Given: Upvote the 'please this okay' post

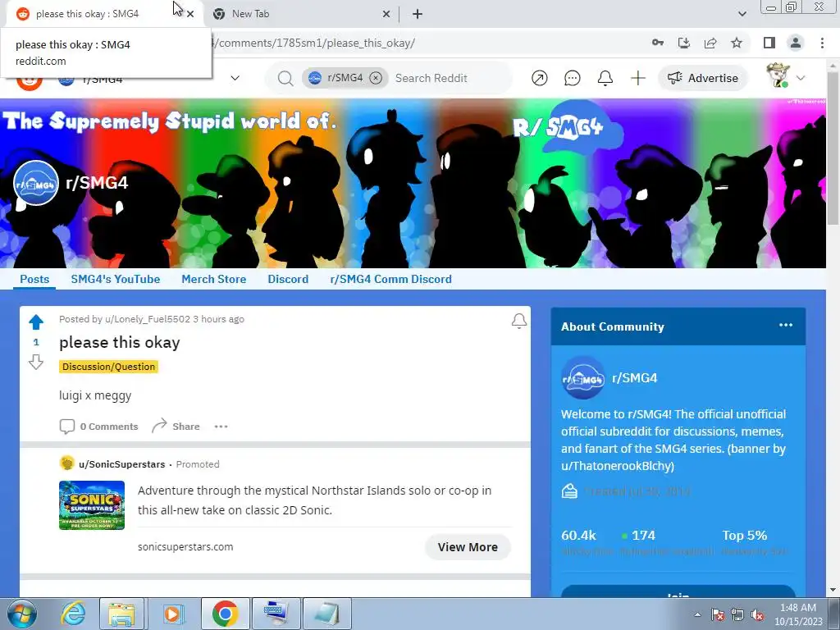Looking at the screenshot, I should click(36, 322).
